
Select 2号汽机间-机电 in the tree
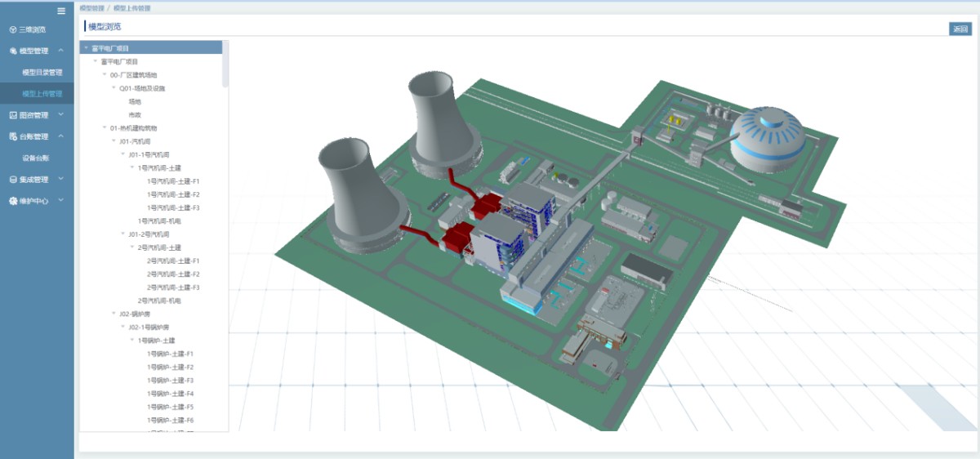click(160, 301)
